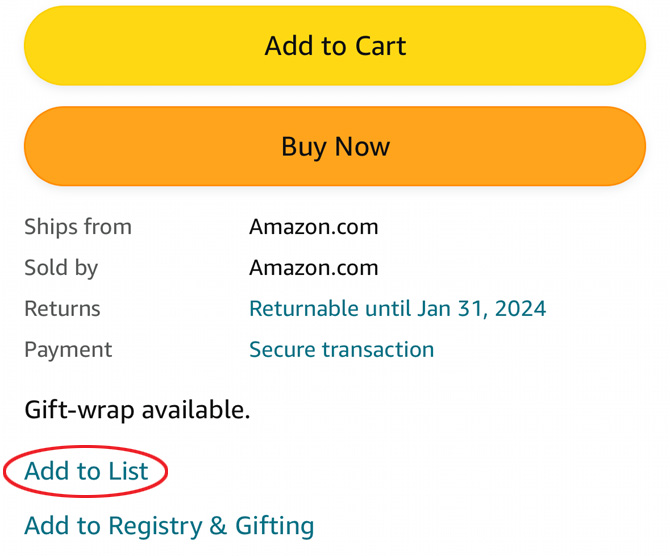This screenshot has height=556, width=670.
Task: Click the date Jan 31, 2024 in Returns
Action: point(482,309)
